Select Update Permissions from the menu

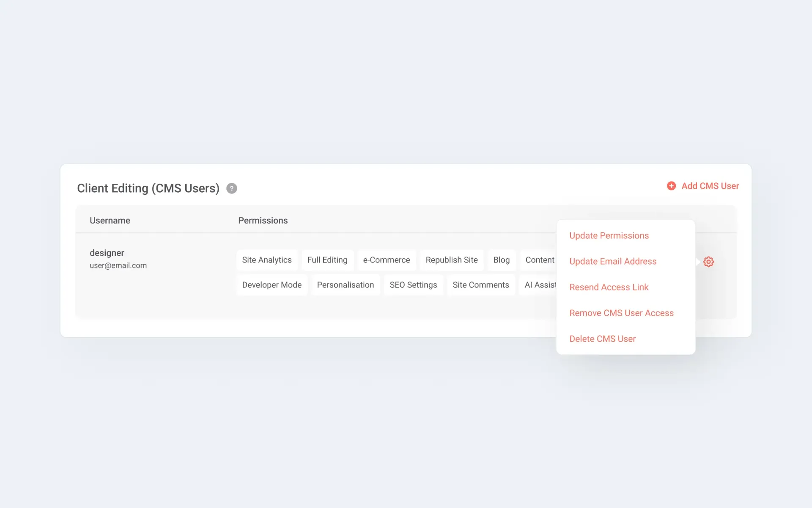pos(609,235)
